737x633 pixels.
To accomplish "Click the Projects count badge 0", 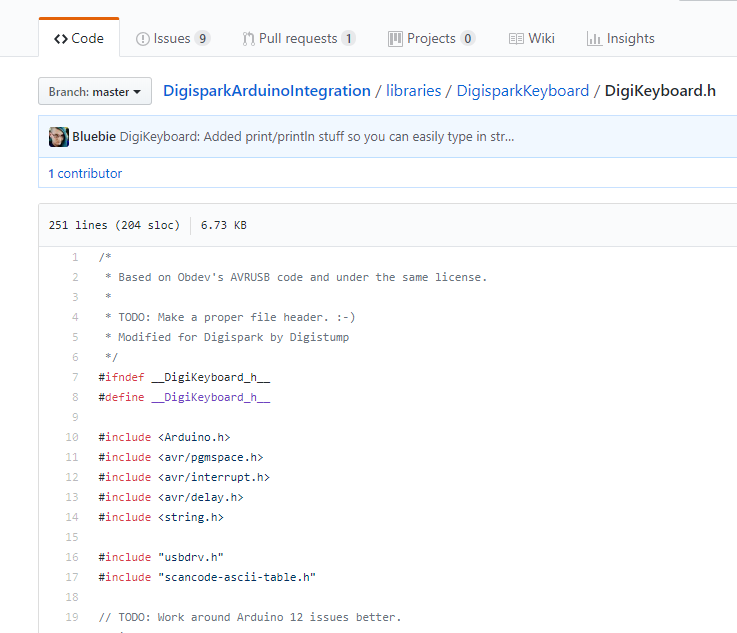I will point(468,39).
